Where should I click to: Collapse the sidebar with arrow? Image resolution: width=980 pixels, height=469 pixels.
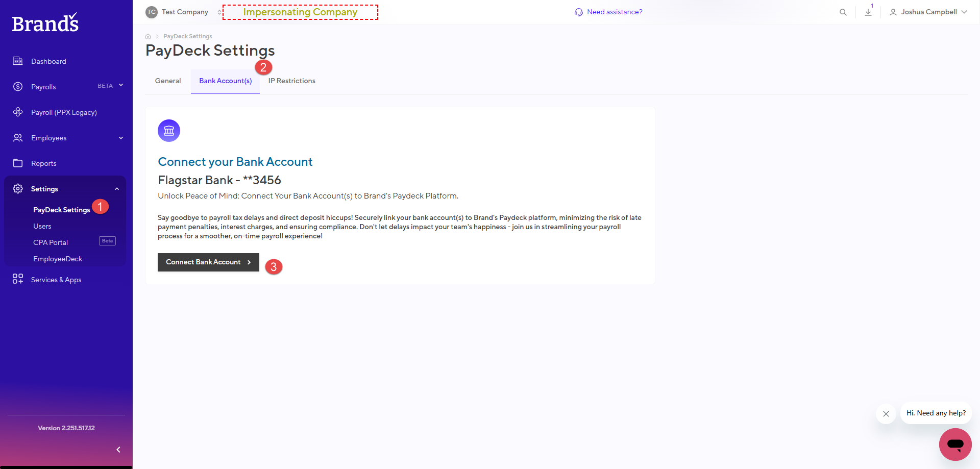118,450
